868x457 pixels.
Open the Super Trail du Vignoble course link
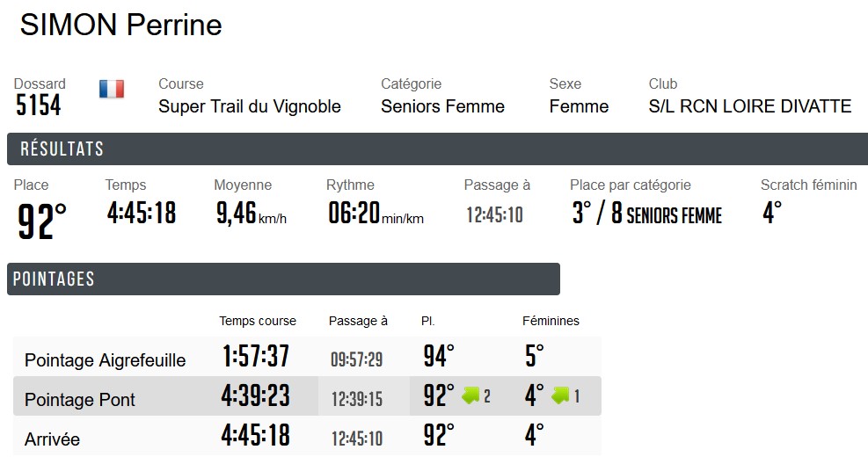click(x=250, y=106)
